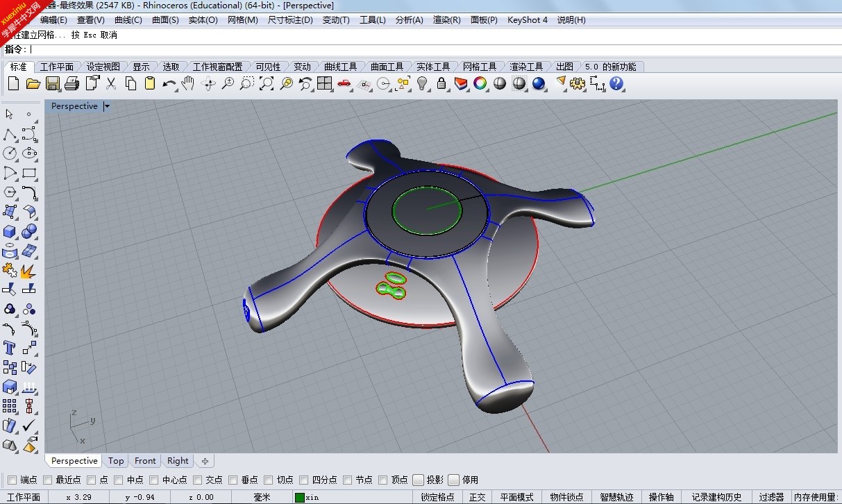This screenshot has width=842, height=504.
Task: Toggle the 四分点 osnap checkbox
Action: point(303,480)
